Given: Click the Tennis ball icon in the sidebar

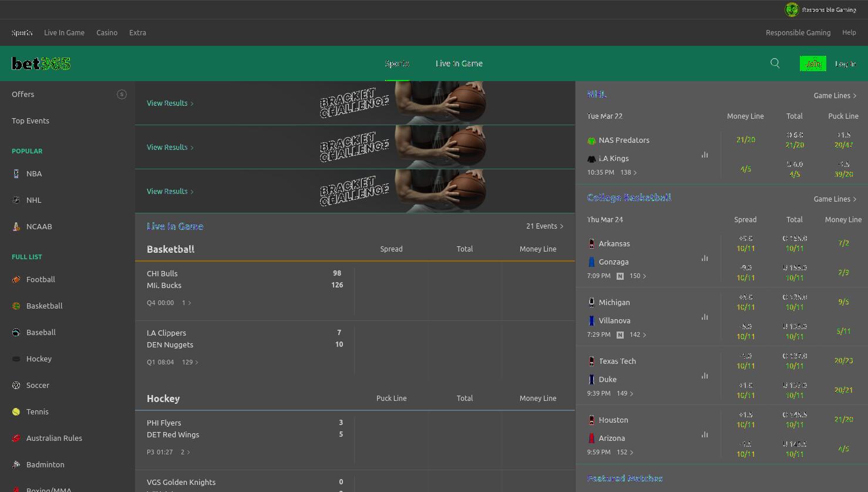Looking at the screenshot, I should (16, 411).
